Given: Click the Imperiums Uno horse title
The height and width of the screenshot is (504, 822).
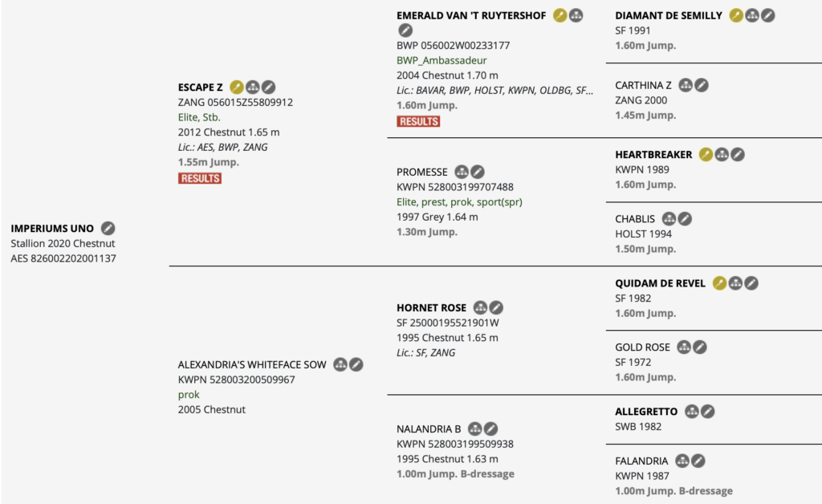Looking at the screenshot, I should 52,229.
